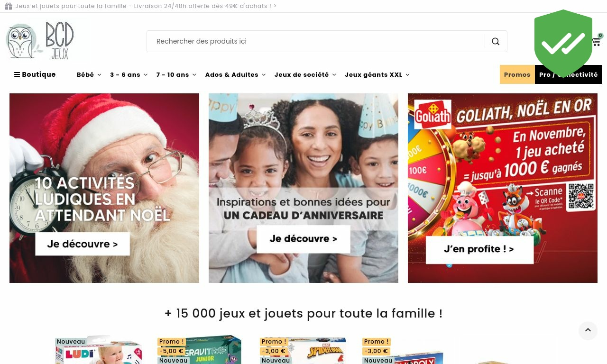Open Ados & Adultes dropdown menu
Viewport: 607px width, 364px height.
tap(235, 74)
